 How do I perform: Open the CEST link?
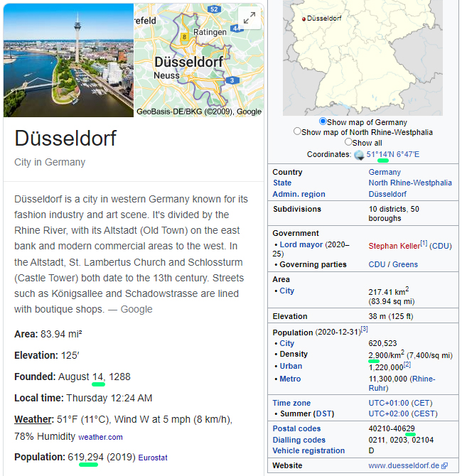pyautogui.click(x=424, y=413)
